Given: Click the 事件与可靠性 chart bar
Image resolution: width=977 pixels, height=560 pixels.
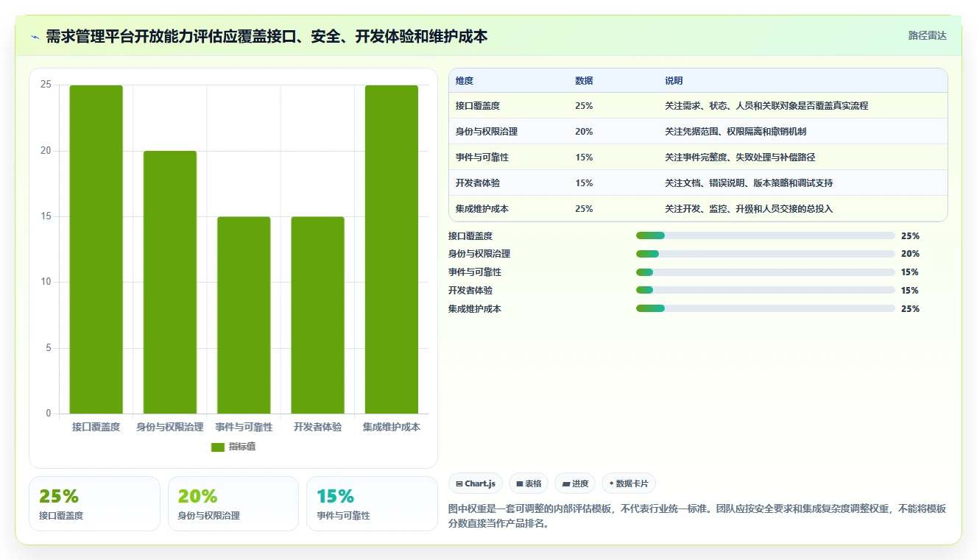Looking at the screenshot, I should pyautogui.click(x=244, y=315).
